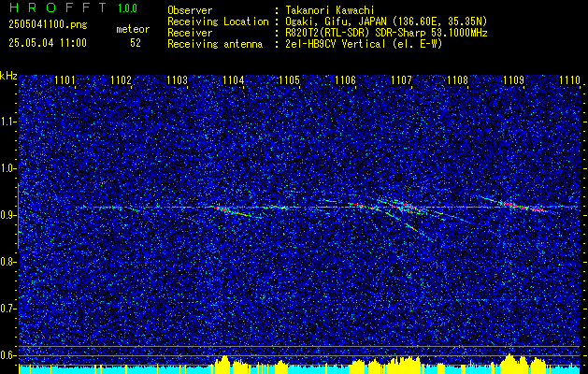588x374 pixels.
Task: Click the 1103 time marker
Action: 177,80
